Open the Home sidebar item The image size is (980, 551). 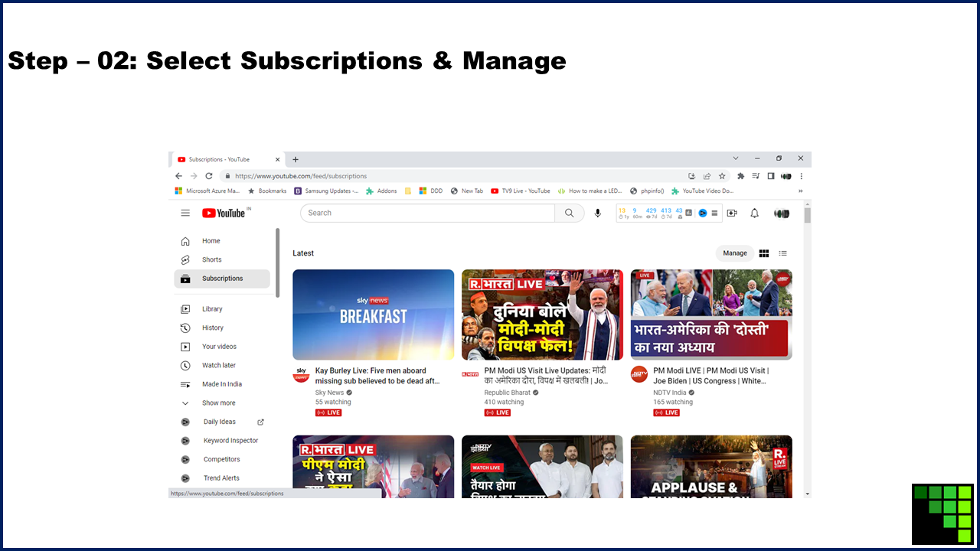222,241
